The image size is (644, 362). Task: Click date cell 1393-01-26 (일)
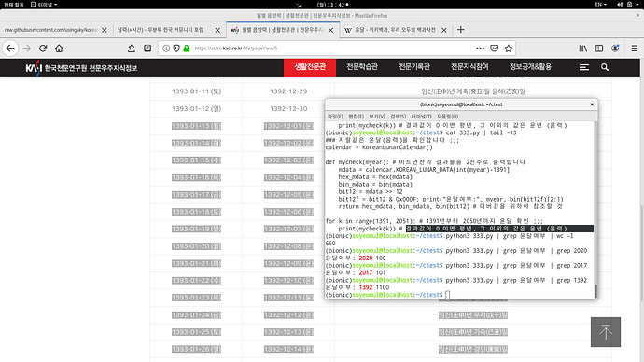(196, 349)
